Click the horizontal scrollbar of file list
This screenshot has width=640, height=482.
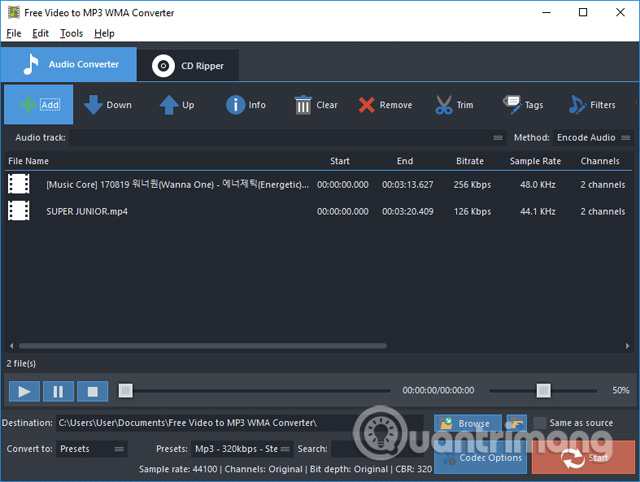point(203,346)
